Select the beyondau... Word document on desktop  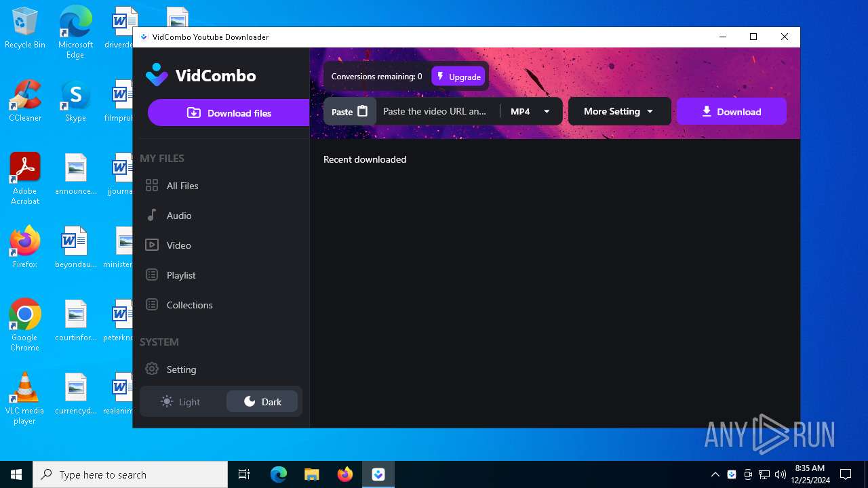pos(75,247)
